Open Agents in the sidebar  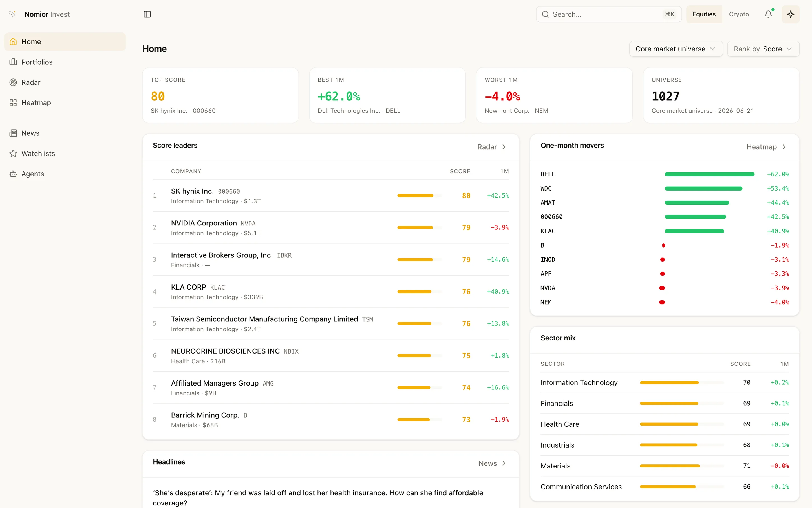point(65,174)
